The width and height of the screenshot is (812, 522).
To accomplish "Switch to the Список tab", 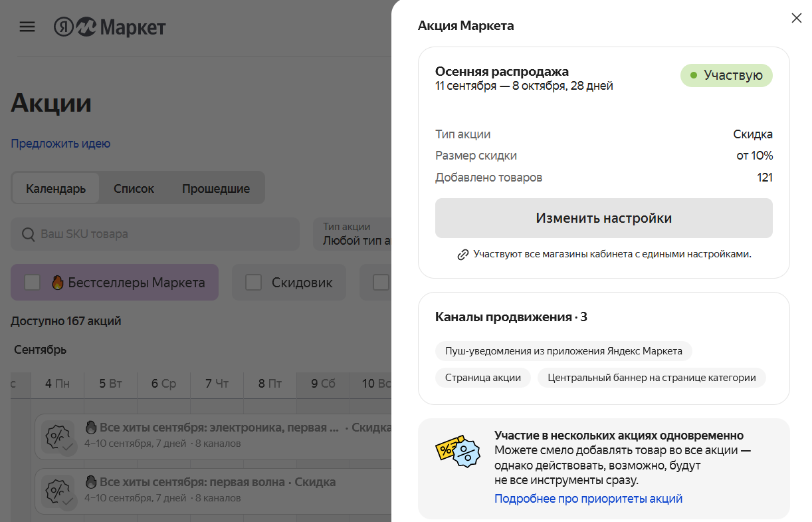I will [134, 188].
